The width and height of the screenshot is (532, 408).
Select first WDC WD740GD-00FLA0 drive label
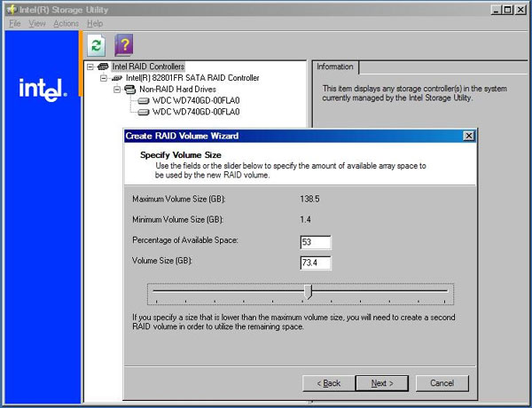pyautogui.click(x=196, y=101)
